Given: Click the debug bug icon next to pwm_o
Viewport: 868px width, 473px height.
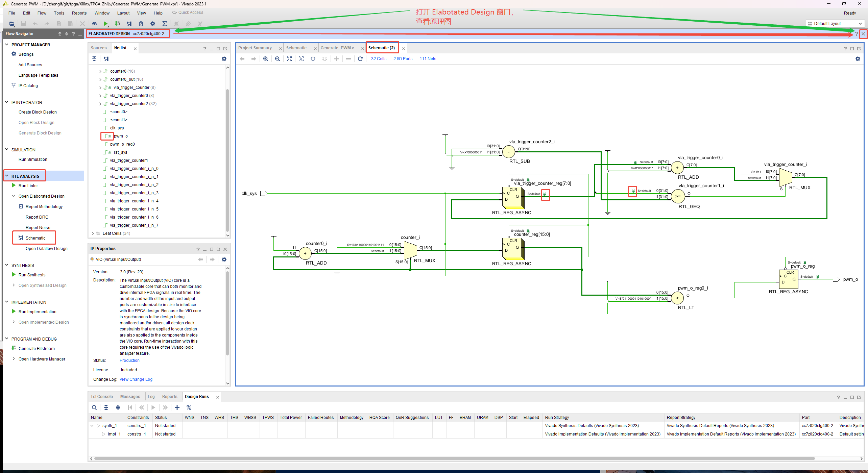Looking at the screenshot, I should pos(110,136).
